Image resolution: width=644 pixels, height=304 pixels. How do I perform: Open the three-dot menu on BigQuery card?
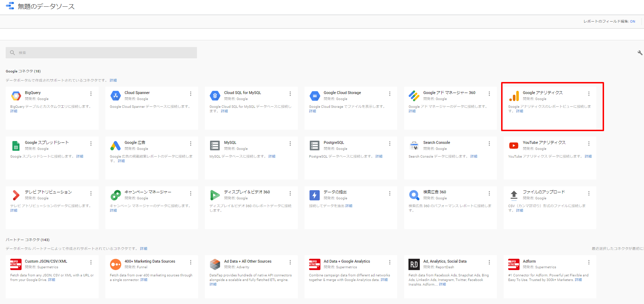point(91,94)
